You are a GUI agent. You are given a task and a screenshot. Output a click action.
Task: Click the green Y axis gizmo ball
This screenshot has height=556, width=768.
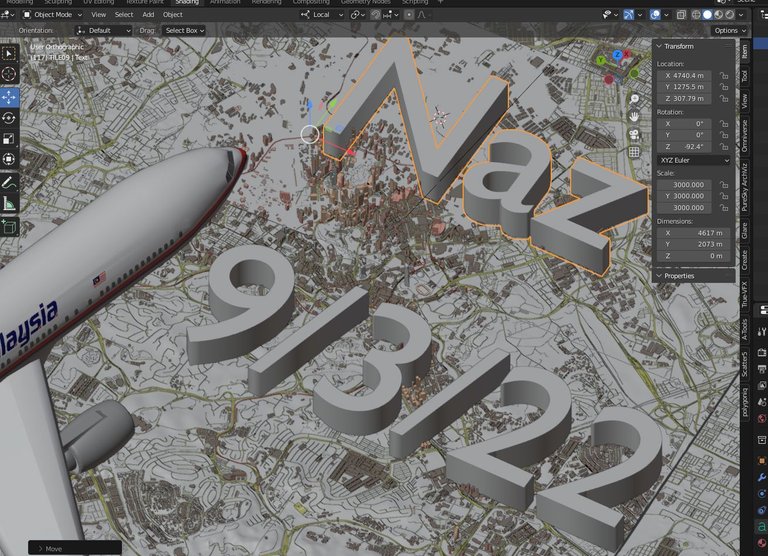601,60
